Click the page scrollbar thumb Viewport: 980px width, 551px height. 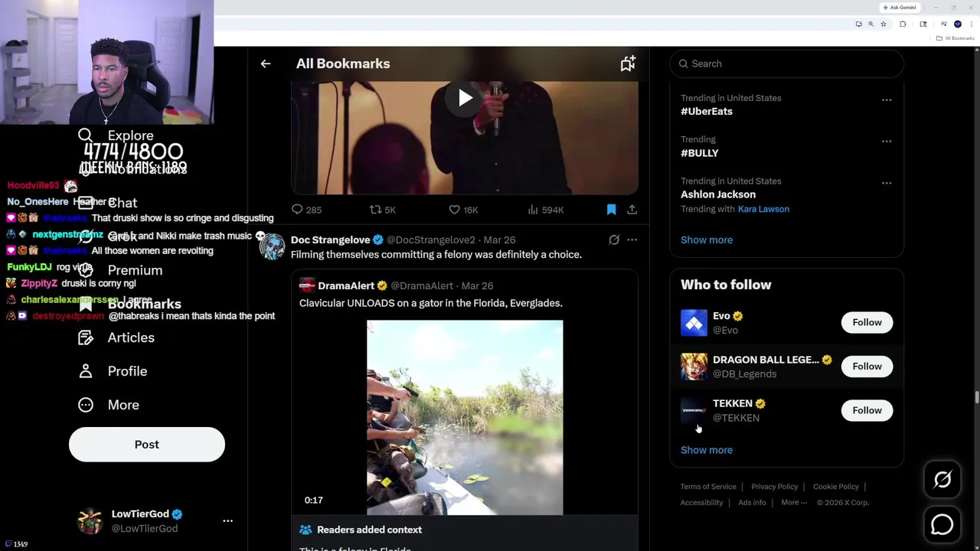976,396
